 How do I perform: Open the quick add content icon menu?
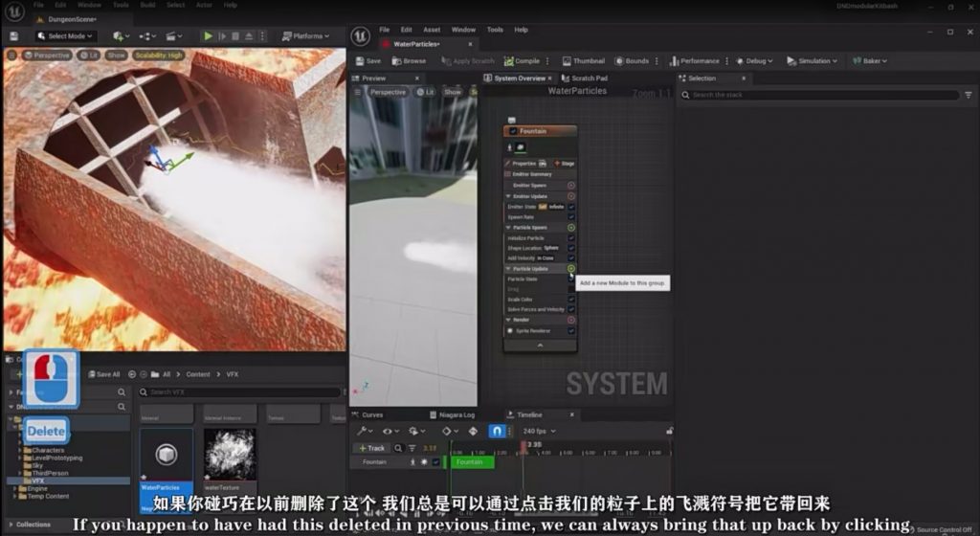(121, 36)
